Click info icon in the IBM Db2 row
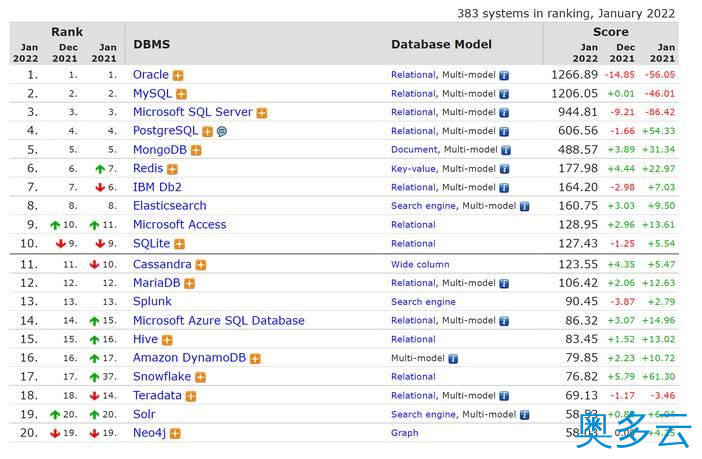 tap(504, 188)
